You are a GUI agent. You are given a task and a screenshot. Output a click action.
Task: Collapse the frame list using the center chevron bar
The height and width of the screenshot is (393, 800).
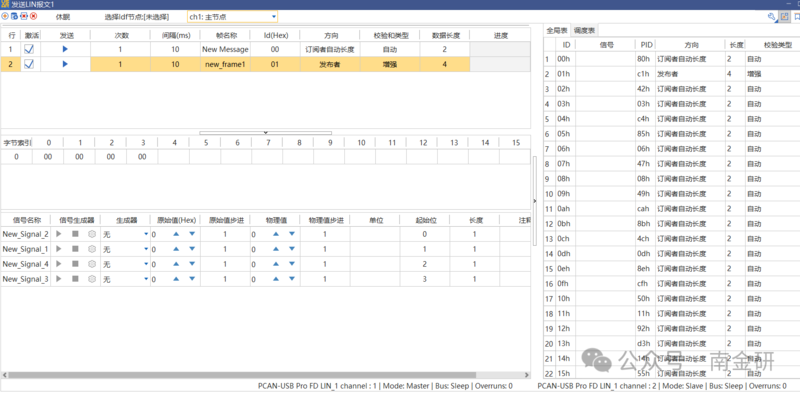click(x=265, y=133)
